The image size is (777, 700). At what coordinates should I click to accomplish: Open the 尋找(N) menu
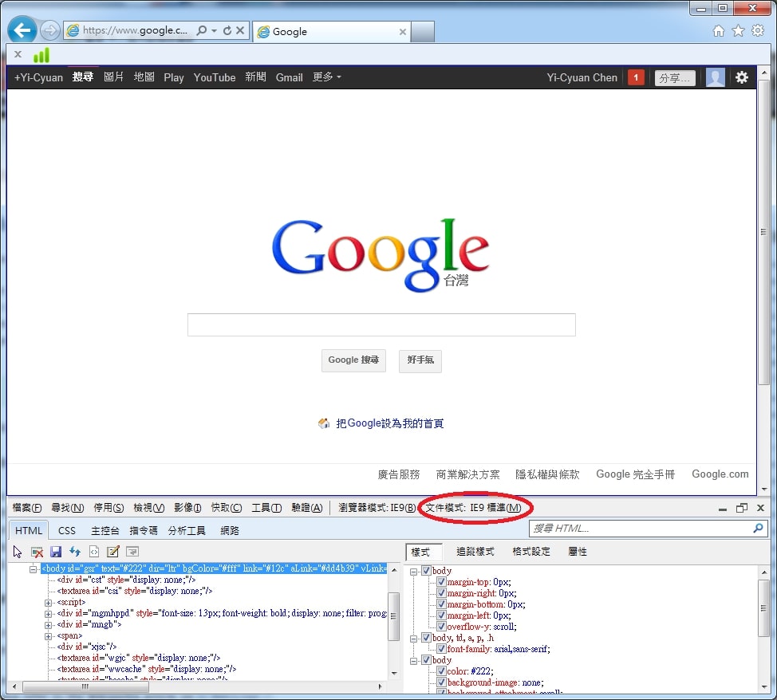pos(67,508)
